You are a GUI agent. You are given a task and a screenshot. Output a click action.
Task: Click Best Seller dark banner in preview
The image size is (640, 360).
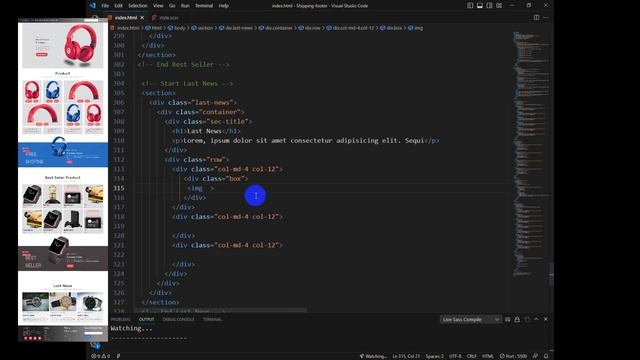(x=63, y=258)
